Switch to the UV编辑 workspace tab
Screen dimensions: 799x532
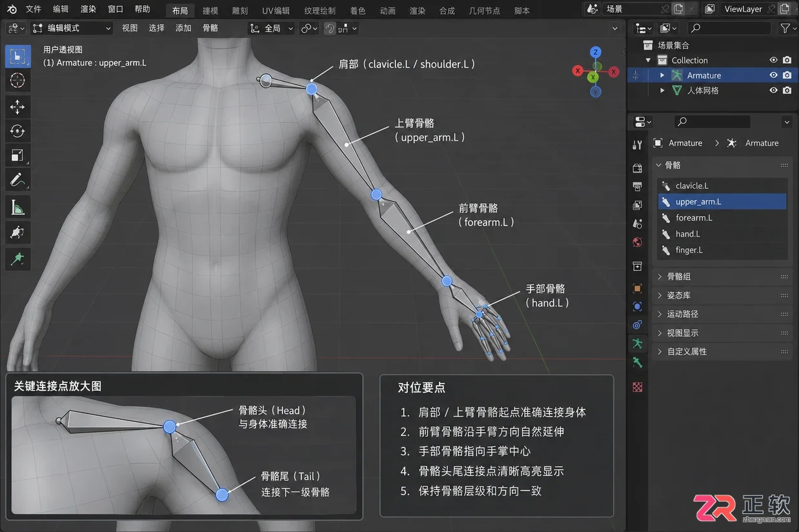coord(276,11)
